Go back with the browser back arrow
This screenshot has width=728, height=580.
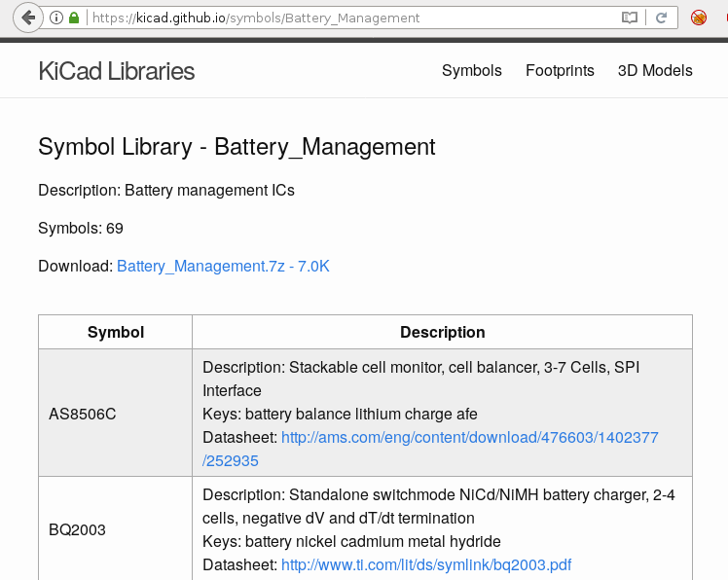28,18
